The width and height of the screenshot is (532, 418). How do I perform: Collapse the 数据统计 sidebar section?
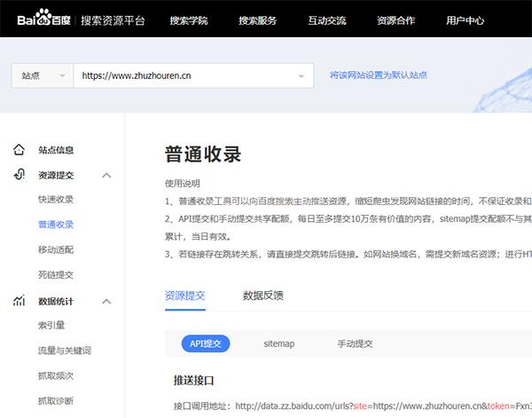[x=106, y=302]
